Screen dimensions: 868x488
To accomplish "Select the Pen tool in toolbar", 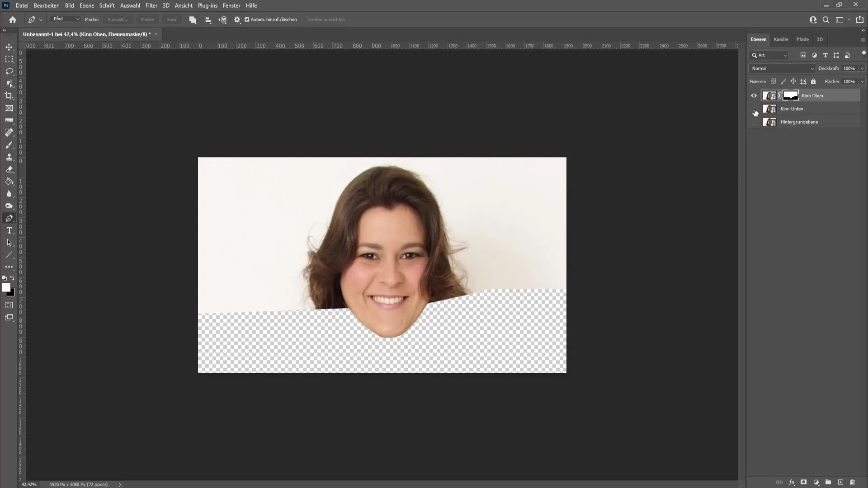I will [x=9, y=218].
